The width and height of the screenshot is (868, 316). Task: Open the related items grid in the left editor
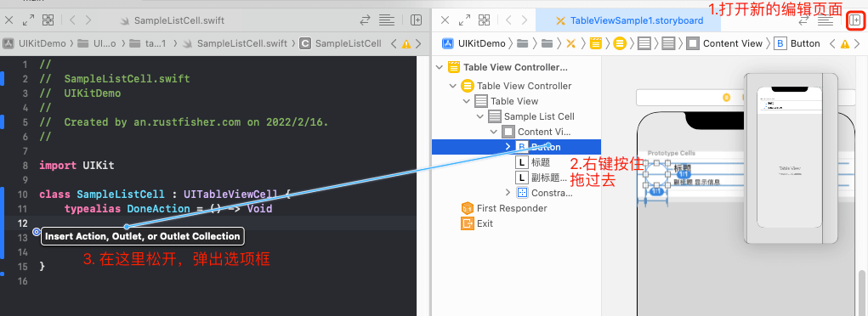(48, 20)
